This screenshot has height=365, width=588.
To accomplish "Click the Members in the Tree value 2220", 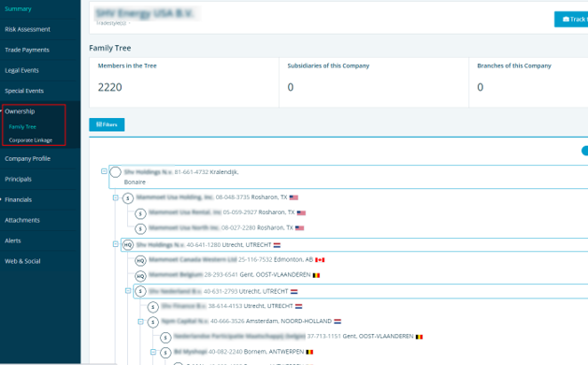I will [x=110, y=87].
